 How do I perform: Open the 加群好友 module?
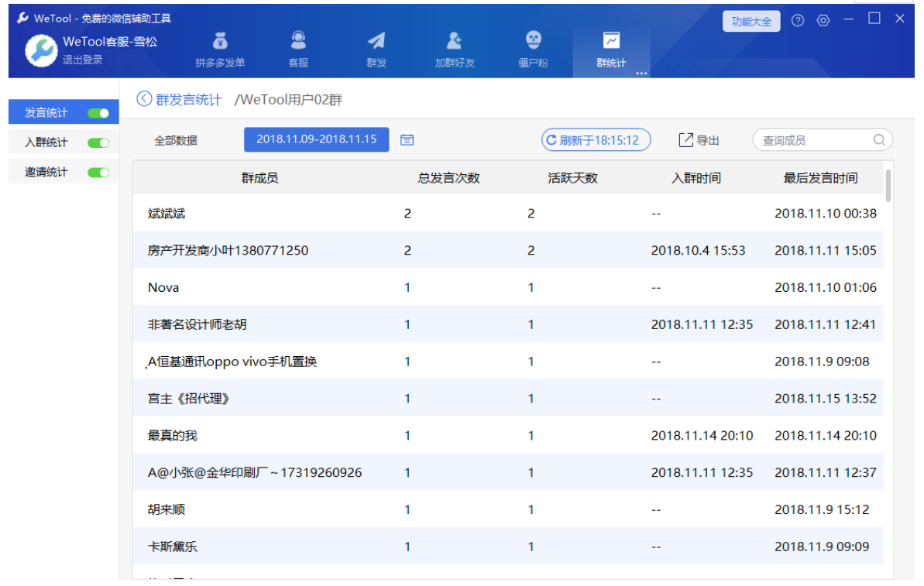point(455,50)
